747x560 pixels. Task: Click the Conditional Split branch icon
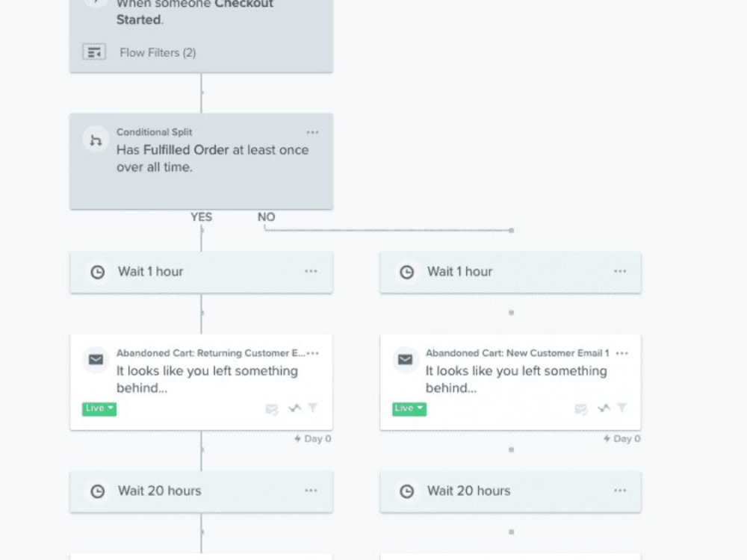coord(95,139)
